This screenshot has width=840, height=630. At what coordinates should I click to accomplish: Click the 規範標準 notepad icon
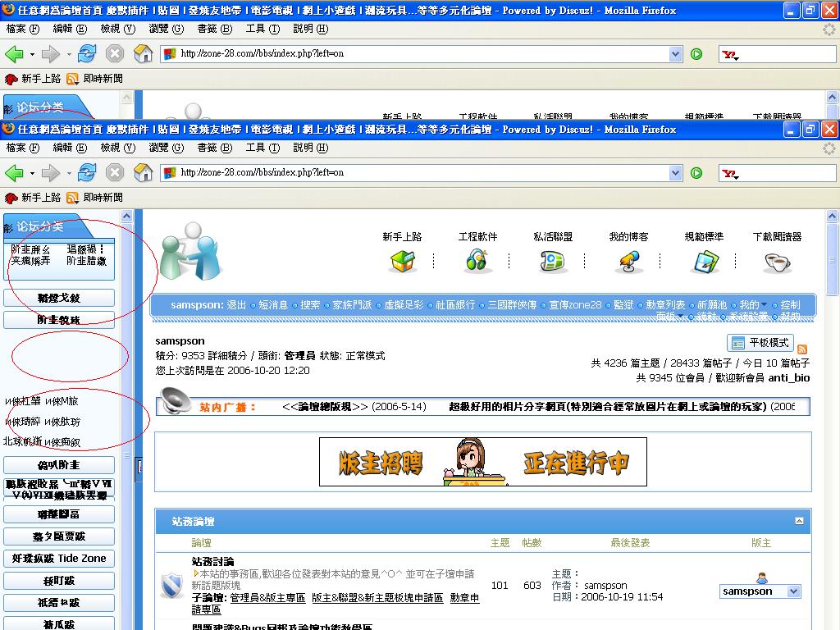pyautogui.click(x=705, y=261)
